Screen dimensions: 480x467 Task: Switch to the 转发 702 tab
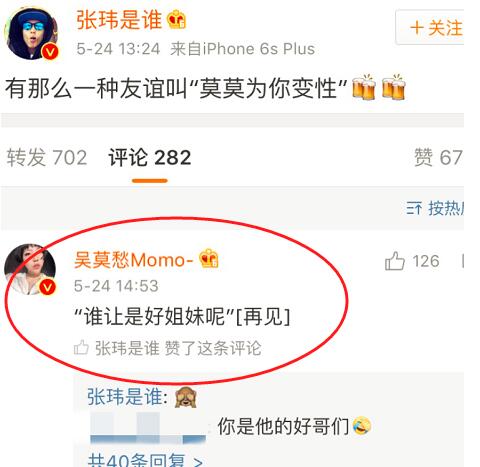click(47, 157)
